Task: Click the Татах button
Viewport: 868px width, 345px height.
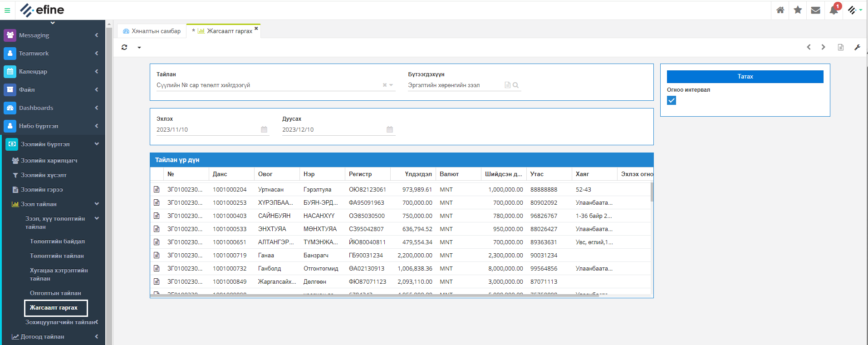Action: pos(745,77)
